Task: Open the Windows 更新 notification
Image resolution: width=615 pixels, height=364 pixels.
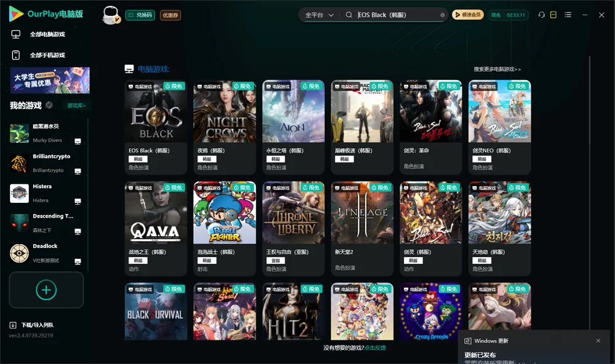Action: pos(533,347)
